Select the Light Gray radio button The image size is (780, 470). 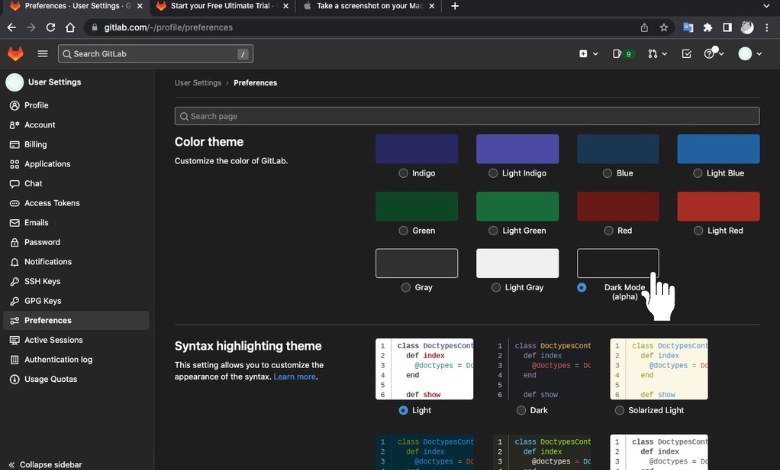tap(496, 287)
